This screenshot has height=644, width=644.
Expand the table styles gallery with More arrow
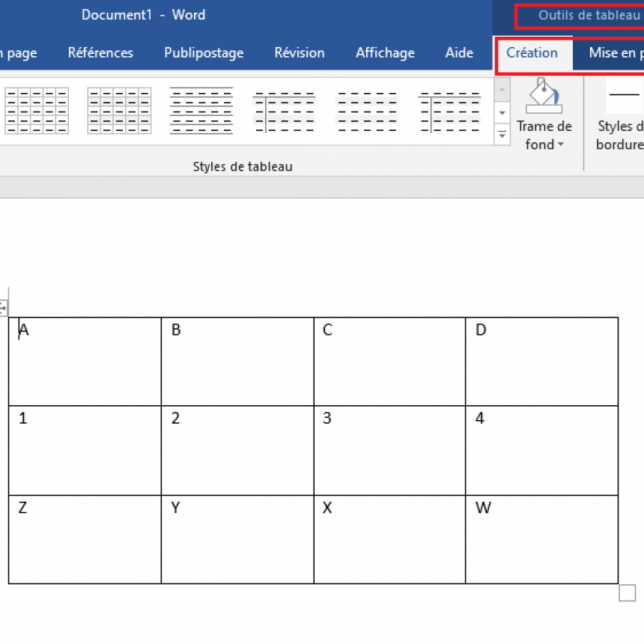tap(502, 135)
